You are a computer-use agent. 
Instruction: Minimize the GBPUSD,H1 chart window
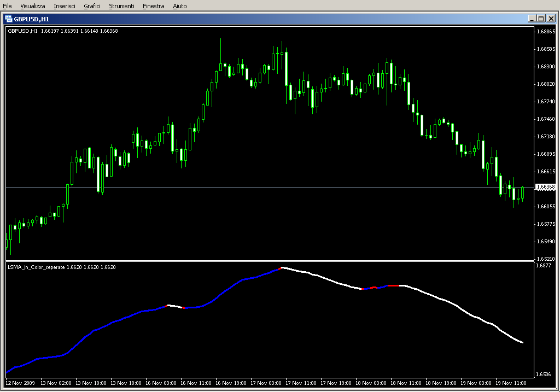pyautogui.click(x=532, y=19)
